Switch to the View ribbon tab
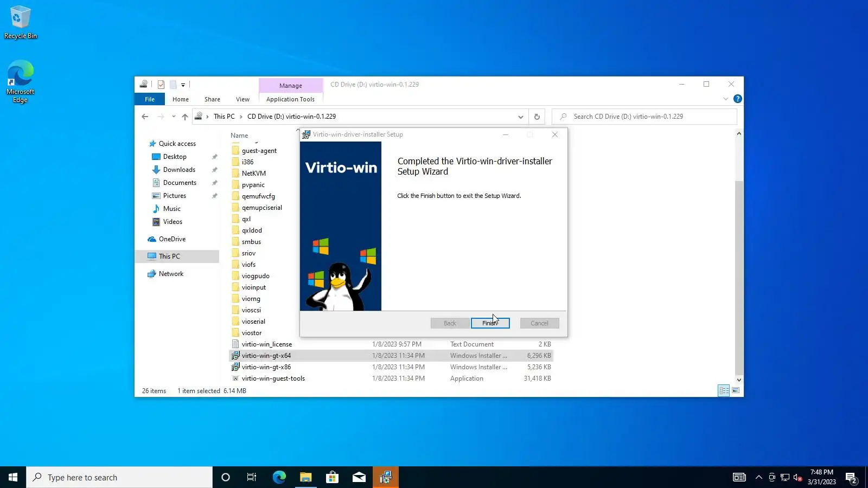The image size is (868, 488). click(x=242, y=99)
